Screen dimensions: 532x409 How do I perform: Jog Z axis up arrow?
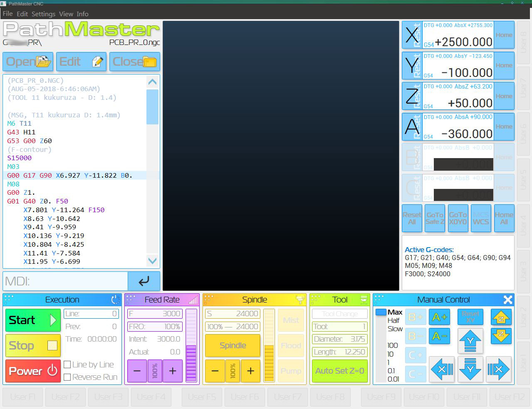click(x=501, y=317)
